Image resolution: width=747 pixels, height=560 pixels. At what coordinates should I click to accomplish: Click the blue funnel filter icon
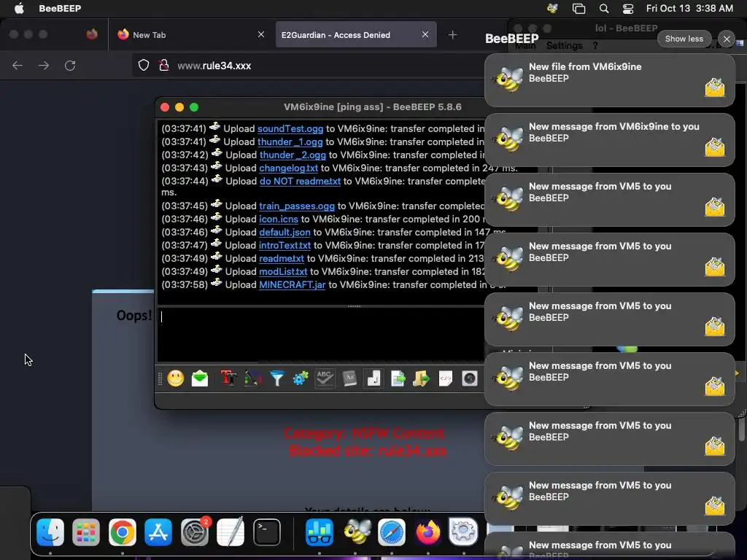(276, 378)
